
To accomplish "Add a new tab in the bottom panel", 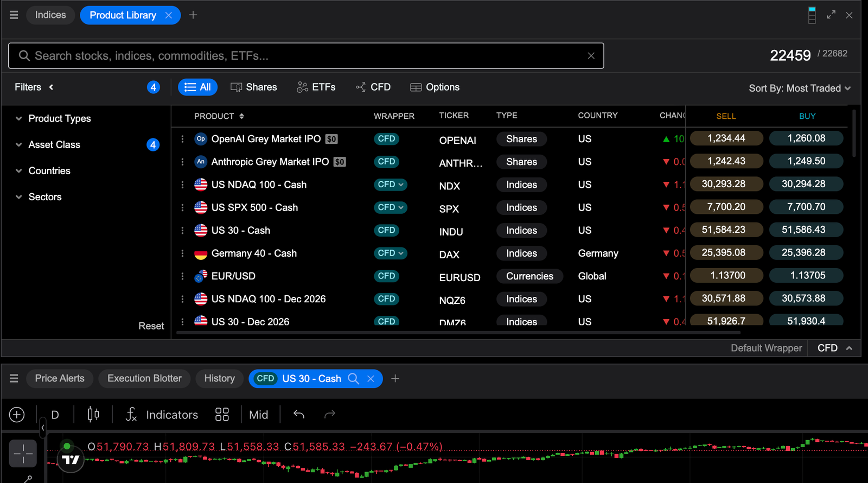I will 395,378.
